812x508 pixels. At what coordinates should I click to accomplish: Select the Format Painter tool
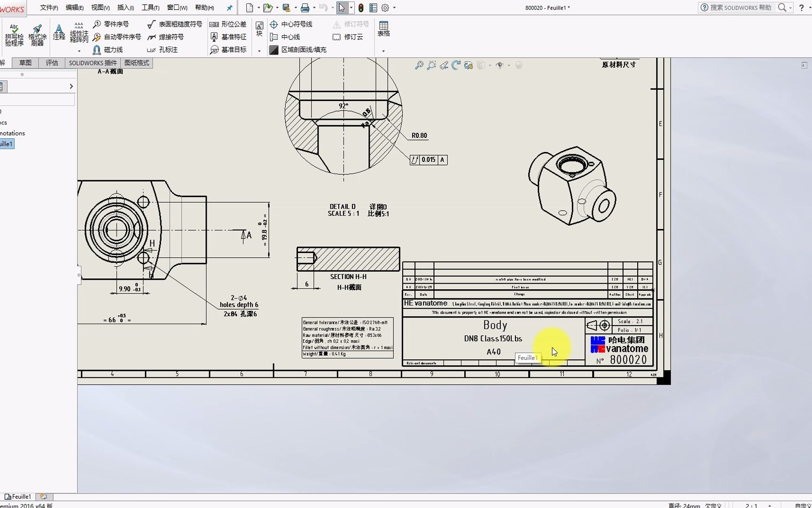pos(37,35)
